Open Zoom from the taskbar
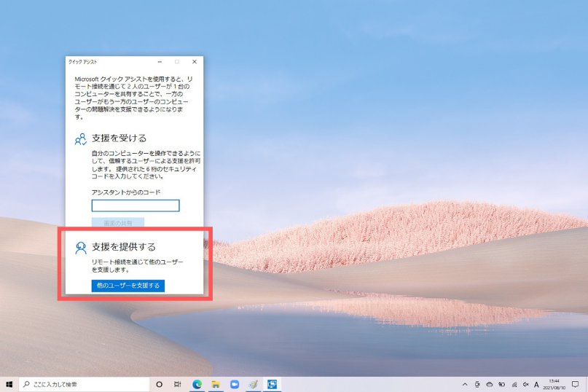This screenshot has height=392, width=588. [235, 384]
